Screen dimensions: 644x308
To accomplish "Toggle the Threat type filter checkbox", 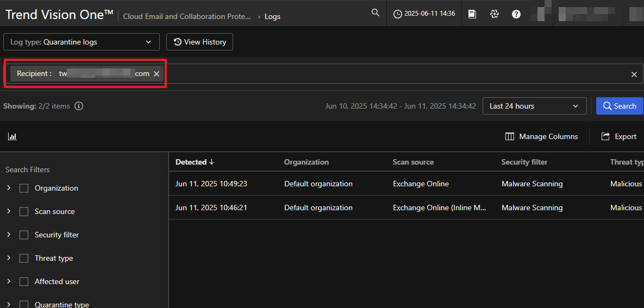I will click(x=24, y=259).
